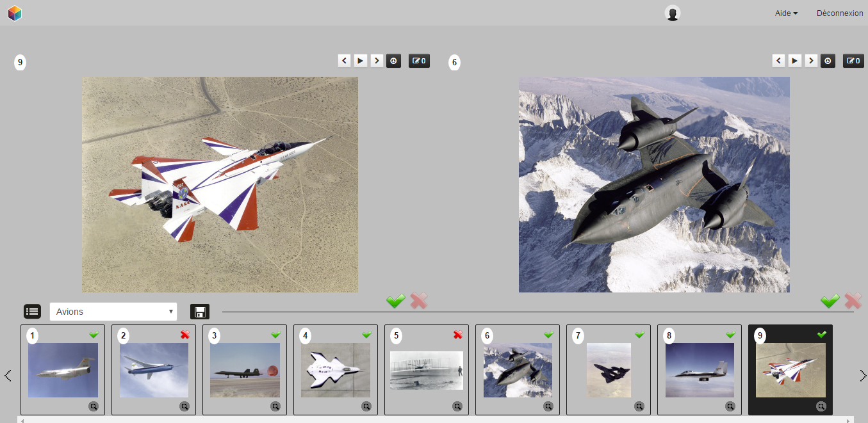Reject the right image with the red cross

tap(853, 301)
